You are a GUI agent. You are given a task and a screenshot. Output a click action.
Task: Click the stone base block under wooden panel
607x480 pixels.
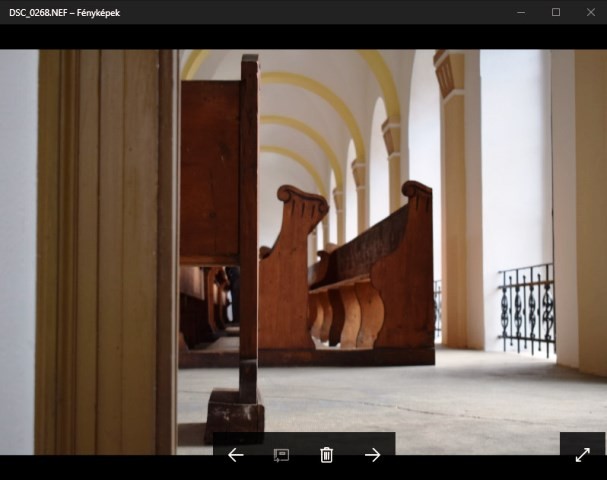(x=236, y=415)
